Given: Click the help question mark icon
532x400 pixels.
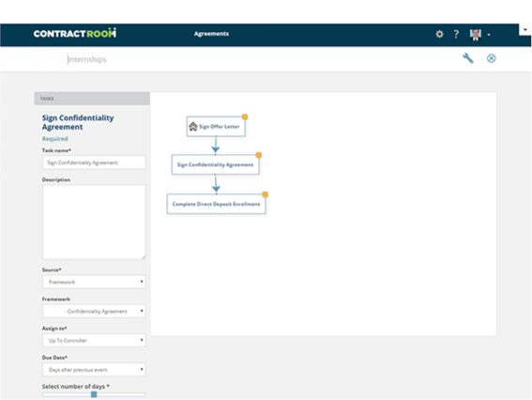Looking at the screenshot, I should tap(456, 34).
